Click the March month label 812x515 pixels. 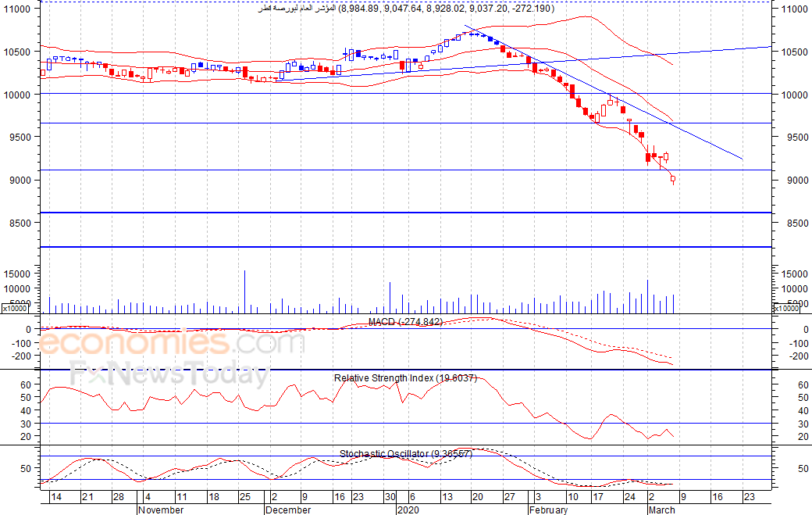(662, 510)
